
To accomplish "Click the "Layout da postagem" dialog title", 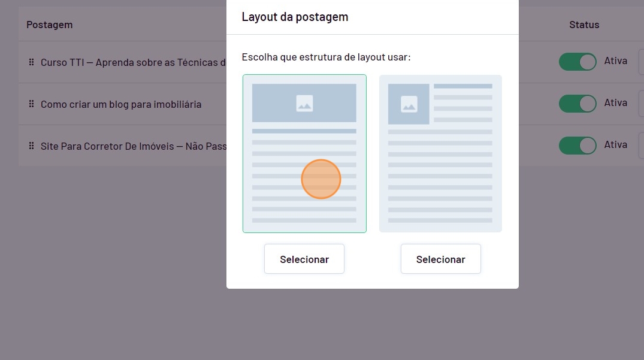I will tap(295, 17).
